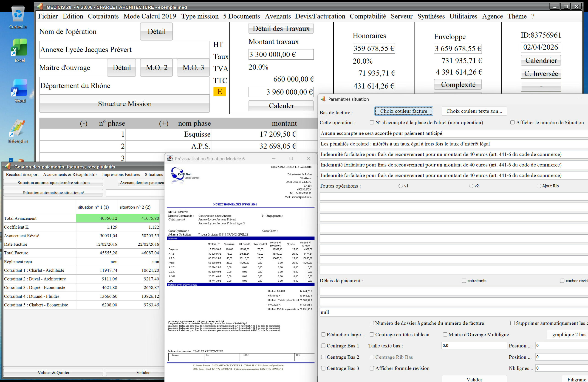Click Valider in Paramètres situation window
The image size is (588, 382).
point(474,379)
